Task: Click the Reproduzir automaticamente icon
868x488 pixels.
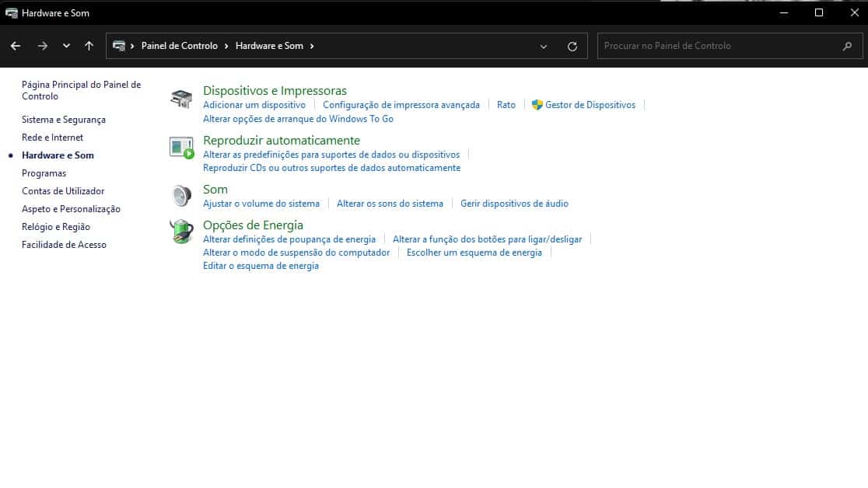Action: (180, 148)
